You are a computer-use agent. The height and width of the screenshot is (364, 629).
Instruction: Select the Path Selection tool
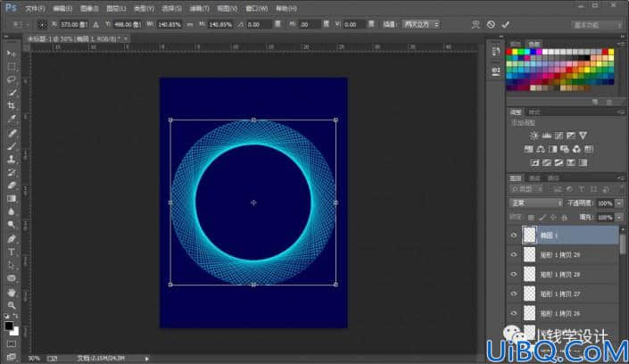(x=12, y=265)
